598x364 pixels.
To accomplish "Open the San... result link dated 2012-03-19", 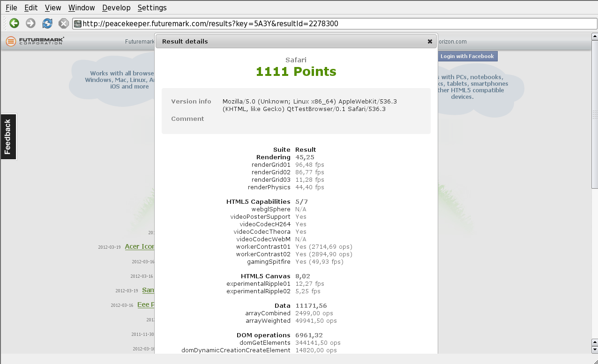I will [x=148, y=290].
